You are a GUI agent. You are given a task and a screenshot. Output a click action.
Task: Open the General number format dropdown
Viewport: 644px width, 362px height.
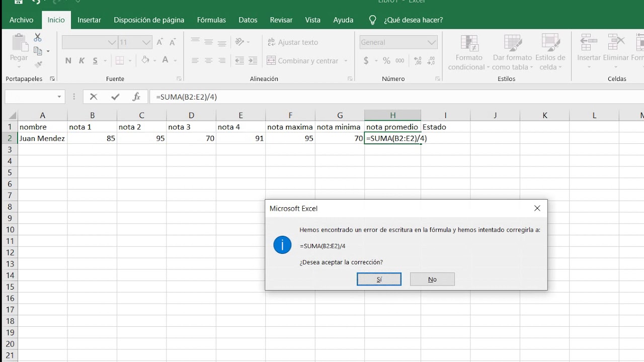click(x=432, y=42)
